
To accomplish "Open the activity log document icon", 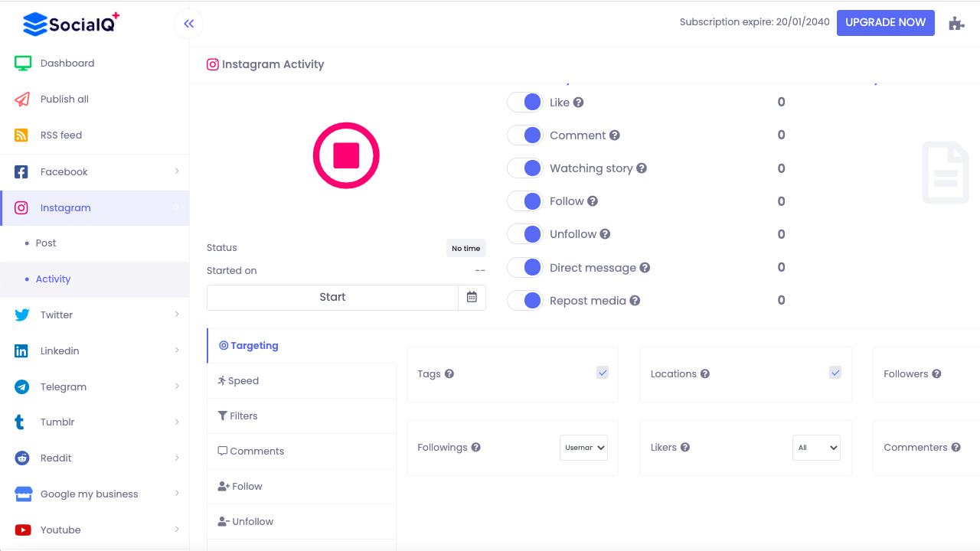I will tap(946, 172).
